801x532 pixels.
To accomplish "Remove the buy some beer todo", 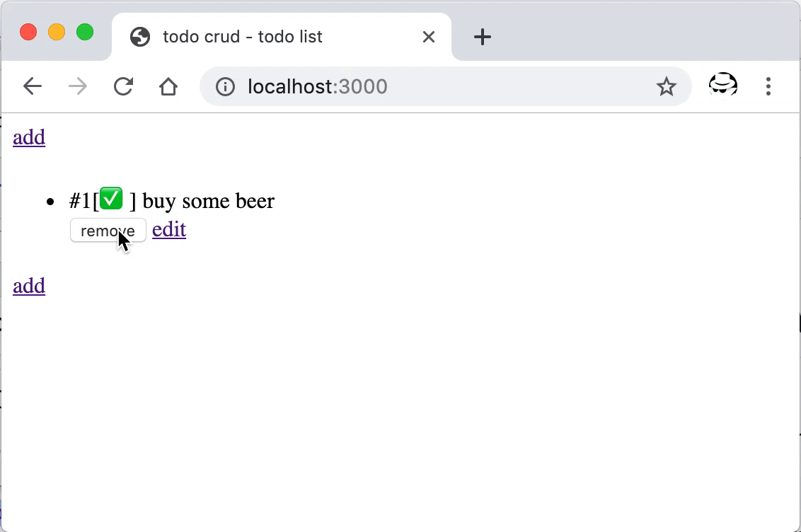I will click(x=108, y=231).
